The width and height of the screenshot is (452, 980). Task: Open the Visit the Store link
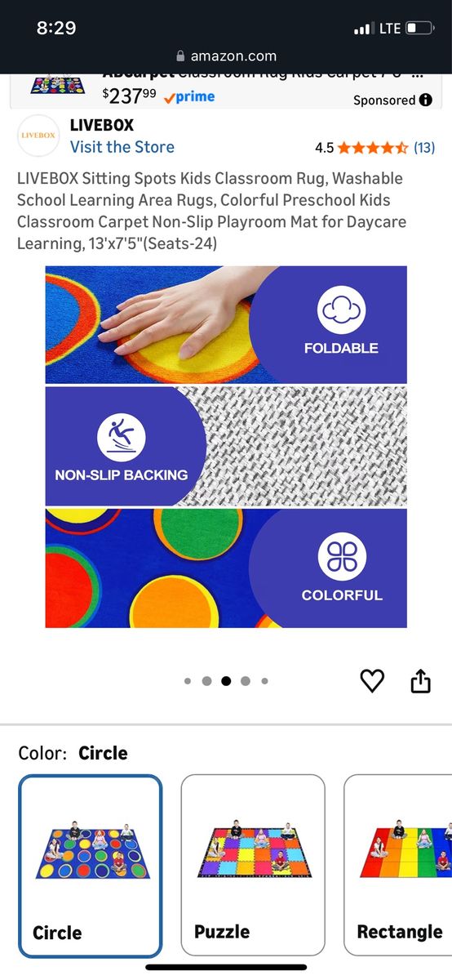tap(122, 147)
